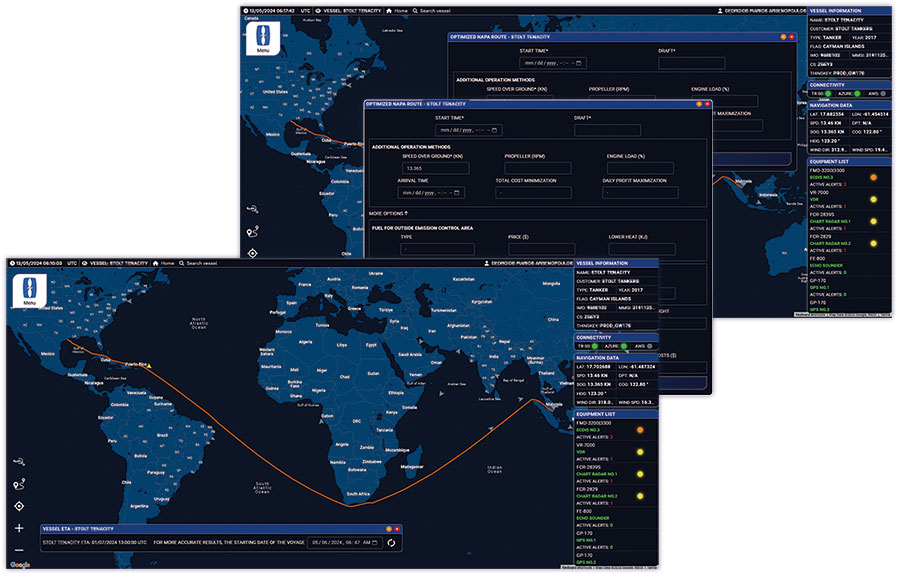Open fuel Type dropdown in emission section

tap(437, 249)
